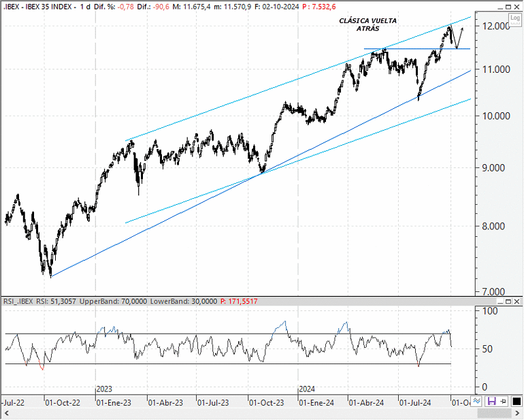Click the 12.000 price axis label
The height and width of the screenshot is (420, 524).
click(x=496, y=26)
